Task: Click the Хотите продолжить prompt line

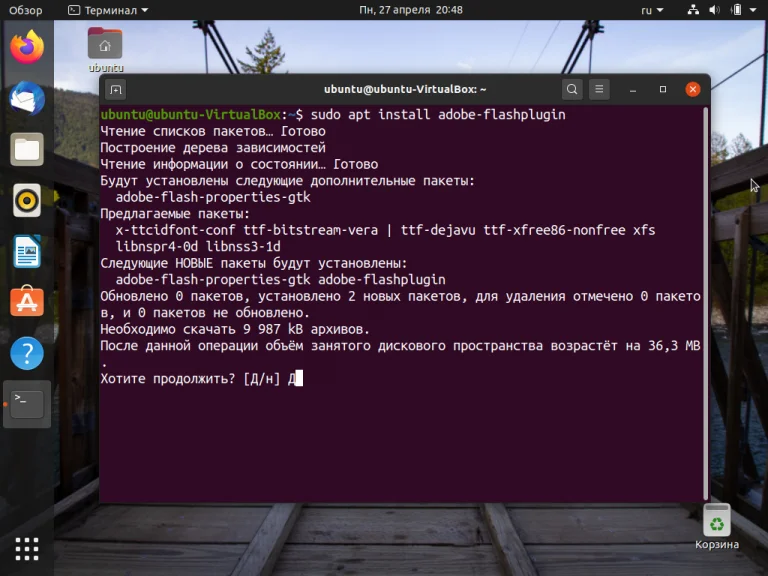Action: [201, 379]
